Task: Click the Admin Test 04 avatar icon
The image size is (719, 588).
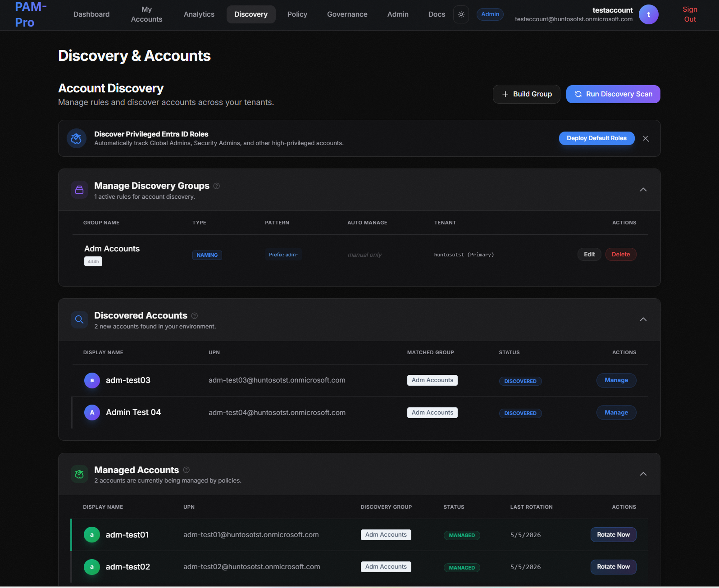Action: pyautogui.click(x=92, y=412)
